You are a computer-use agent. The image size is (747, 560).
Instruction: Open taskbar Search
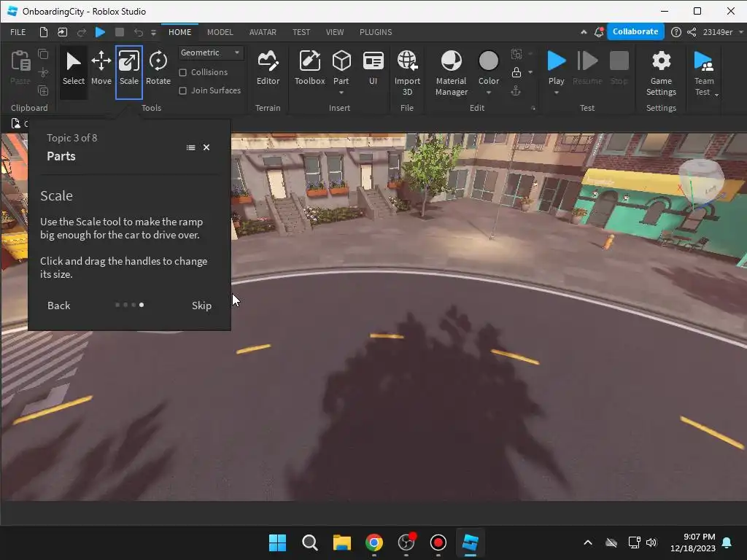[x=309, y=542]
